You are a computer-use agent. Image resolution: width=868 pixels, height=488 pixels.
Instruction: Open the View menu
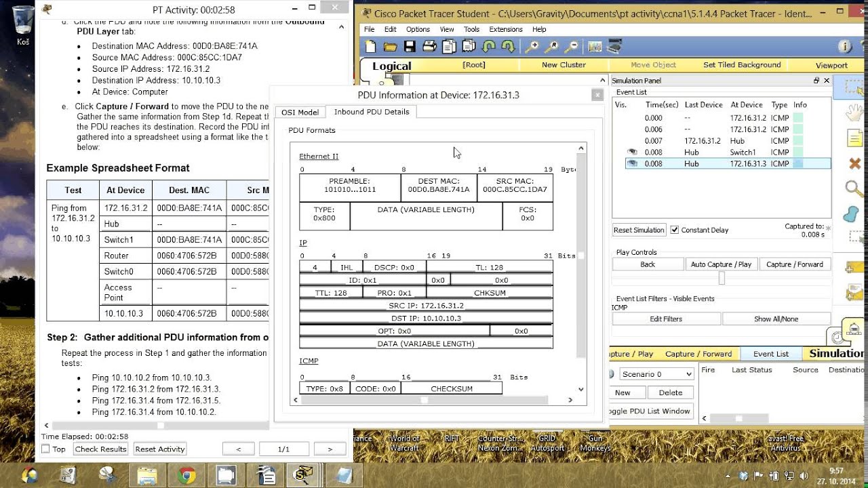(447, 30)
